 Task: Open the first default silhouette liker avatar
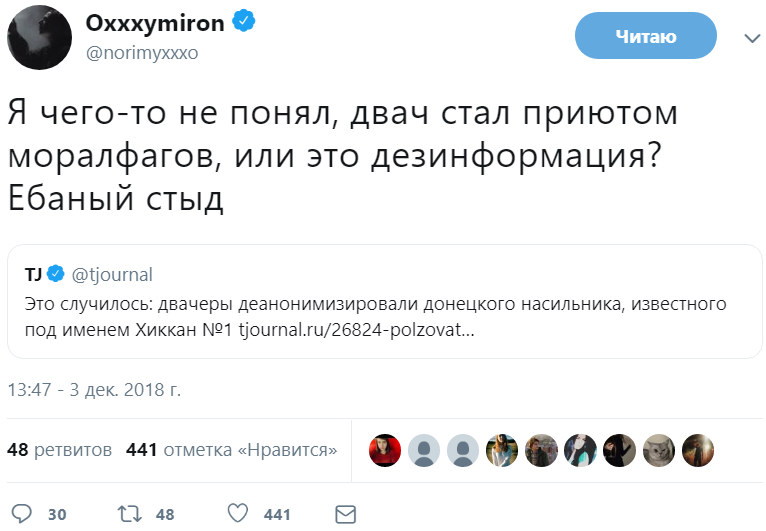(x=425, y=450)
